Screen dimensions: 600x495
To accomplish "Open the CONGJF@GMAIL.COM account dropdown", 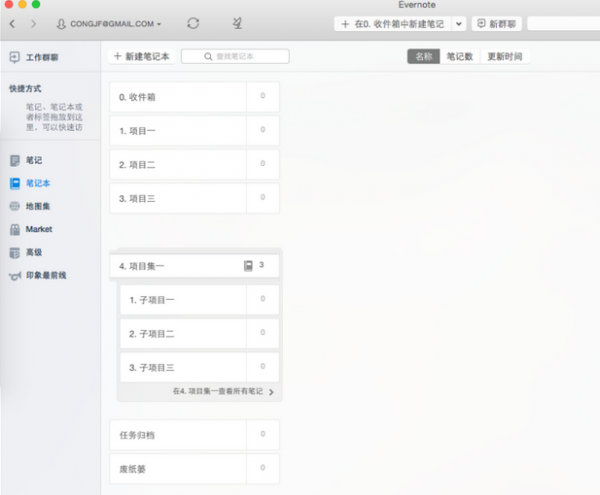I will coord(110,23).
